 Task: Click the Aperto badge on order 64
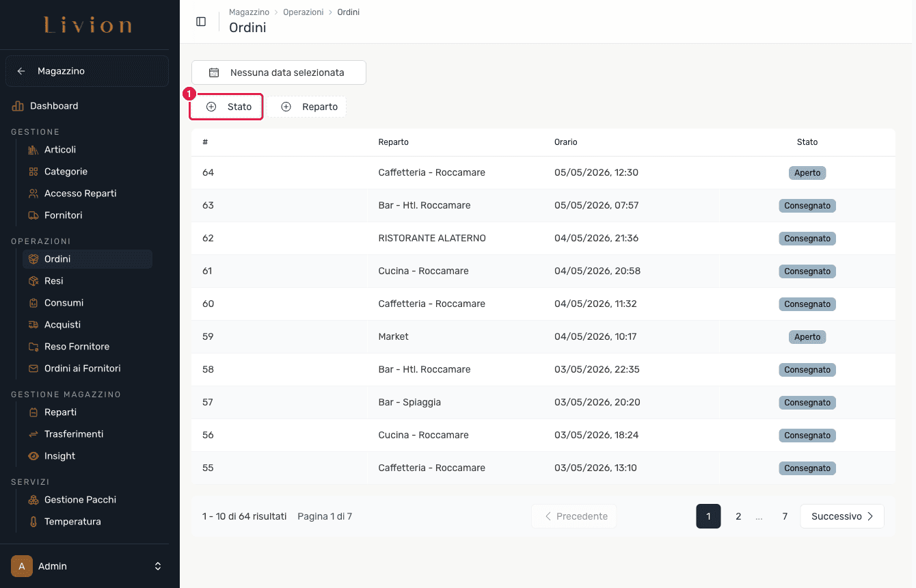click(x=807, y=173)
